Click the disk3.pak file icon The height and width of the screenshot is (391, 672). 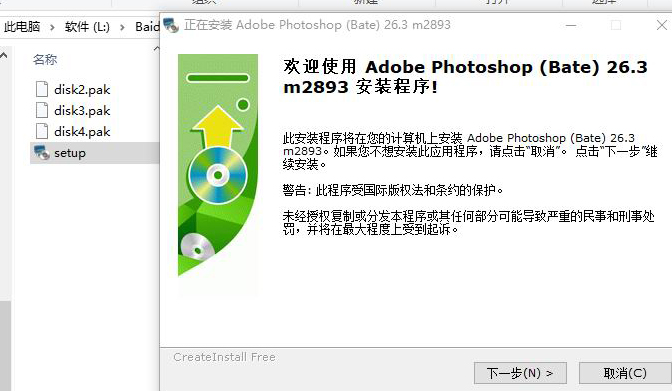tap(42, 110)
